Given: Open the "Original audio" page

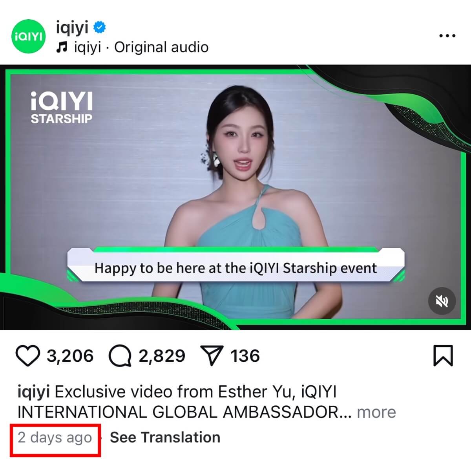Looking at the screenshot, I should tap(161, 47).
